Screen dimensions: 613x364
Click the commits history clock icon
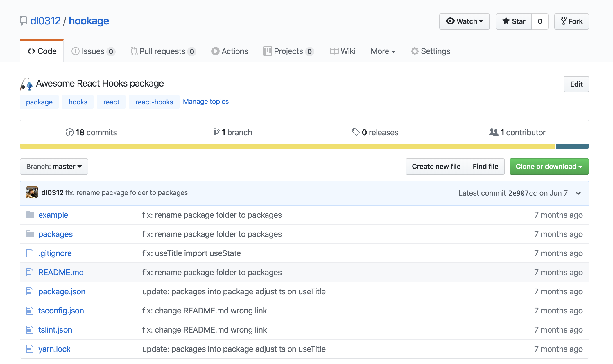(x=69, y=132)
